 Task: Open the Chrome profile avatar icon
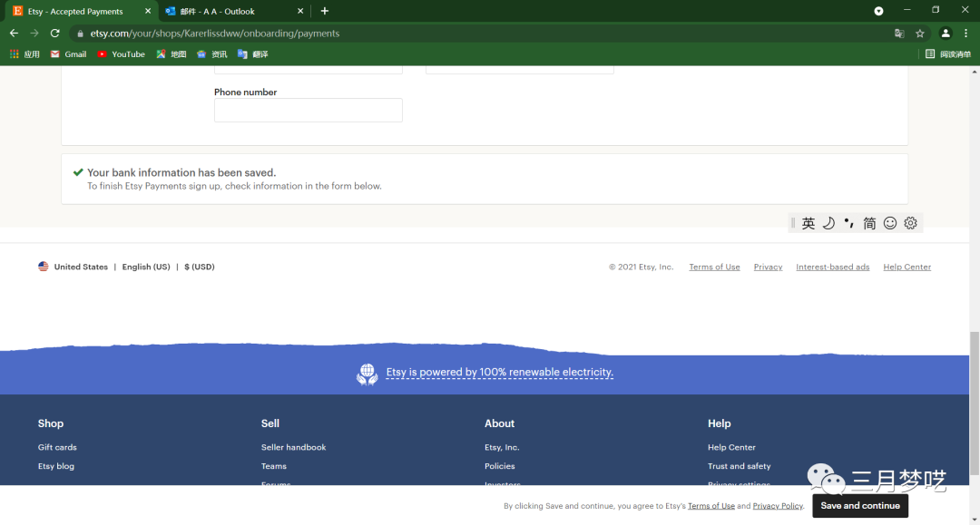tap(946, 34)
